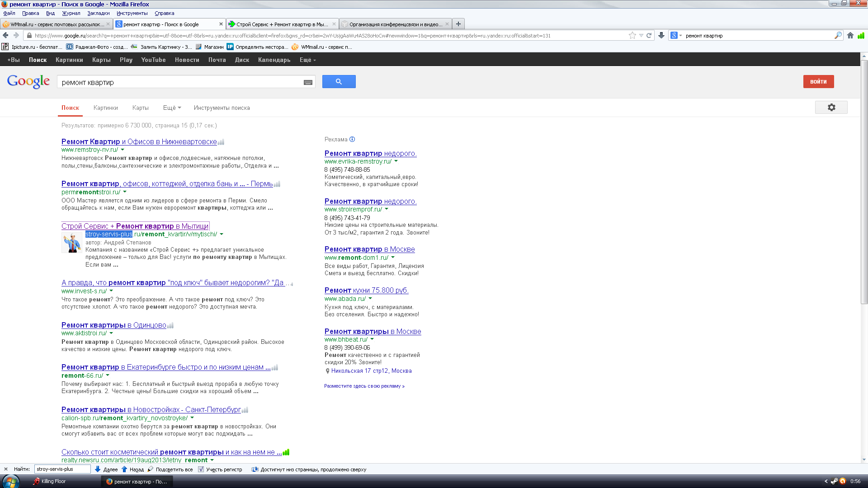
Task: Open Ремонт кухни 75.800 руб ad
Action: [x=366, y=290]
